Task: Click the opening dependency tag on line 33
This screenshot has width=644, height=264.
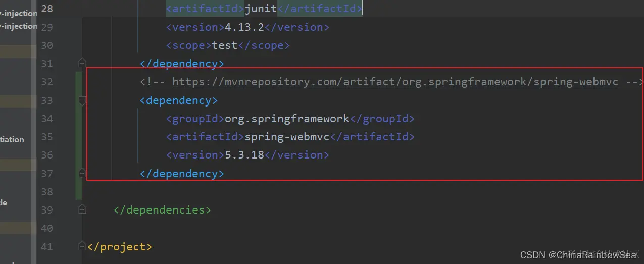Action: (179, 100)
